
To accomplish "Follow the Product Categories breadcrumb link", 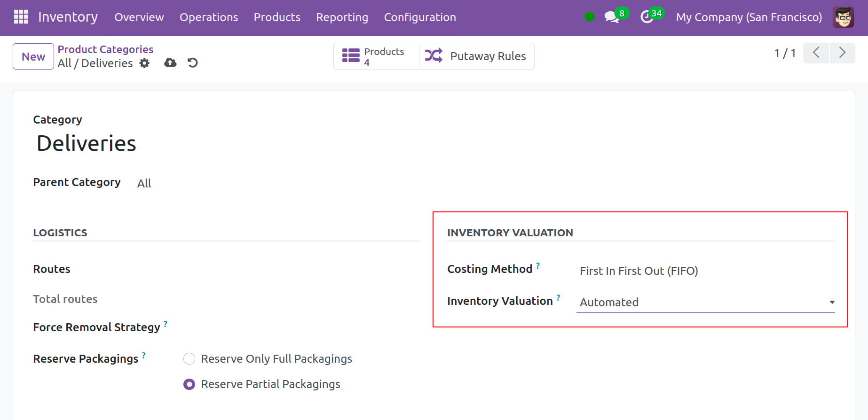I will (x=105, y=49).
